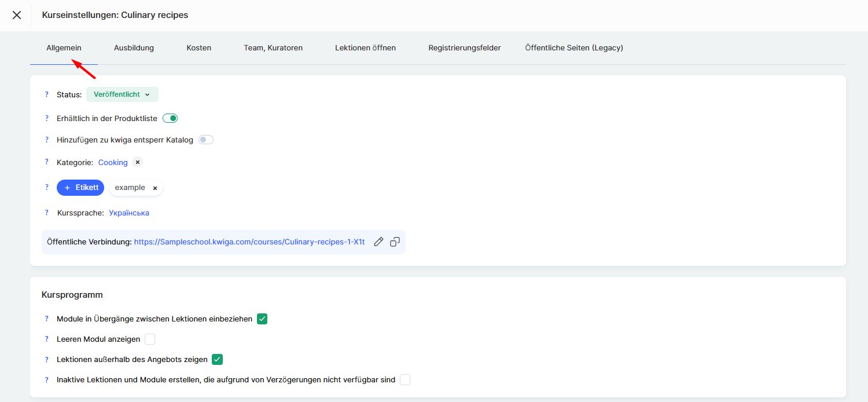Click help icon beside Kategorie

[47, 162]
